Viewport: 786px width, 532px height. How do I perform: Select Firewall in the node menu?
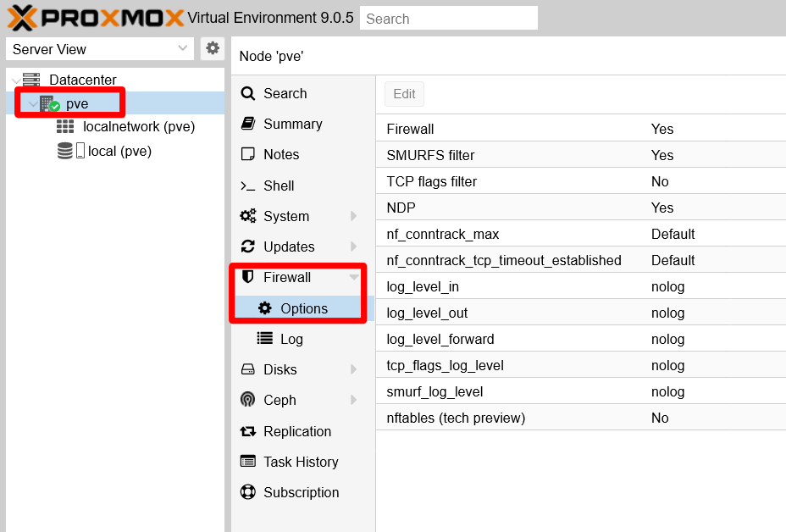pos(286,277)
